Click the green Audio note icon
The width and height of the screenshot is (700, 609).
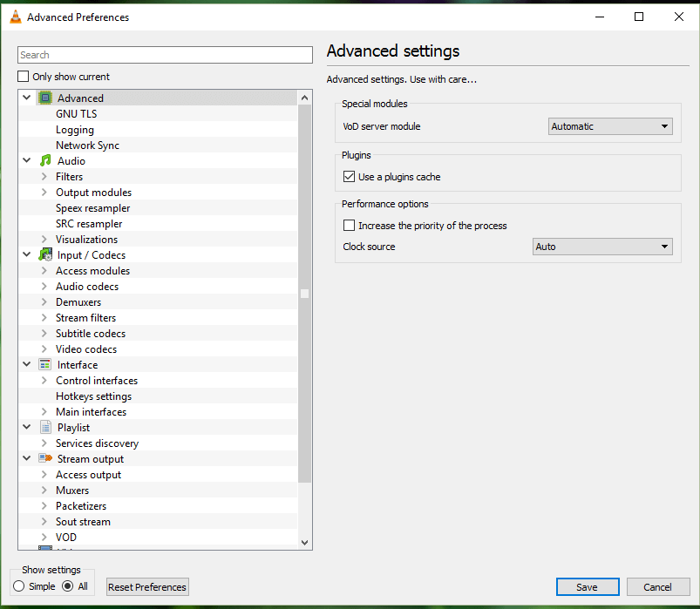tap(45, 160)
